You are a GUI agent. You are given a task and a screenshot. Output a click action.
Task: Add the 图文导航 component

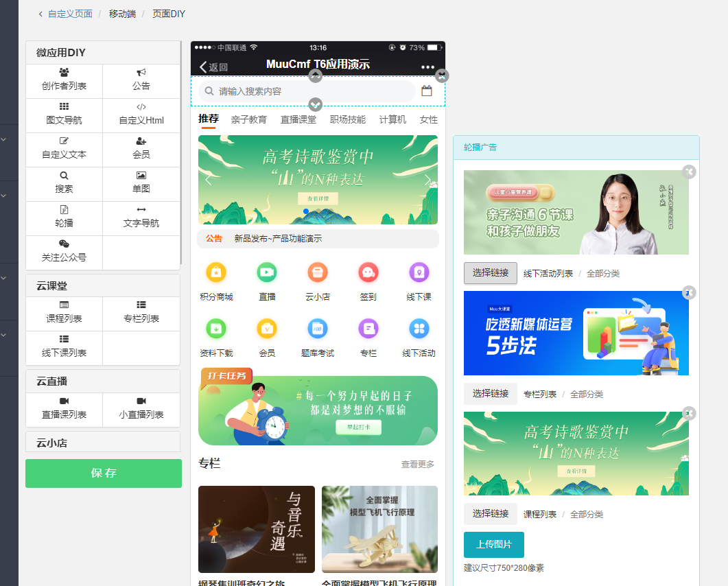click(64, 115)
